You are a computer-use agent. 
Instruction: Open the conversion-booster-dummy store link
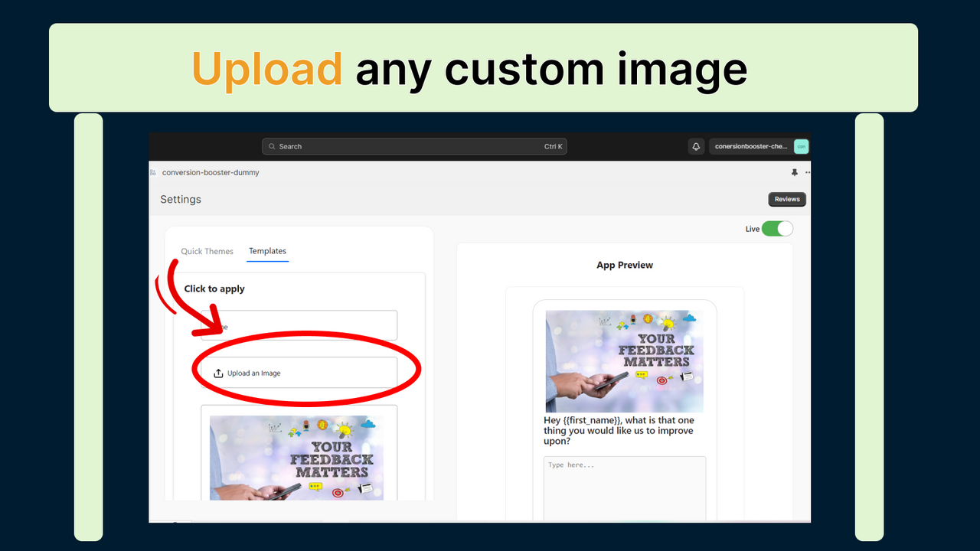pos(211,172)
